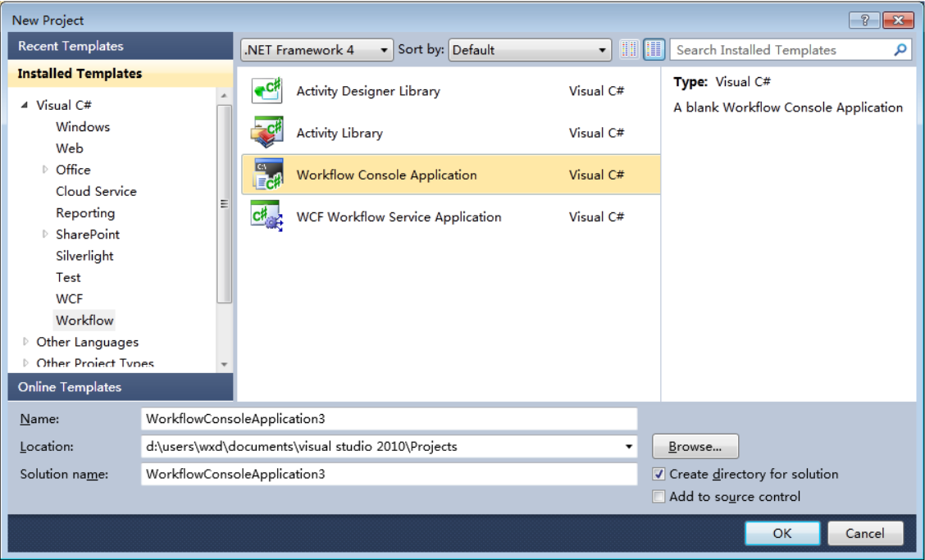925x560 pixels.
Task: Click the template tree scrollbar thumb
Action: click(x=224, y=204)
